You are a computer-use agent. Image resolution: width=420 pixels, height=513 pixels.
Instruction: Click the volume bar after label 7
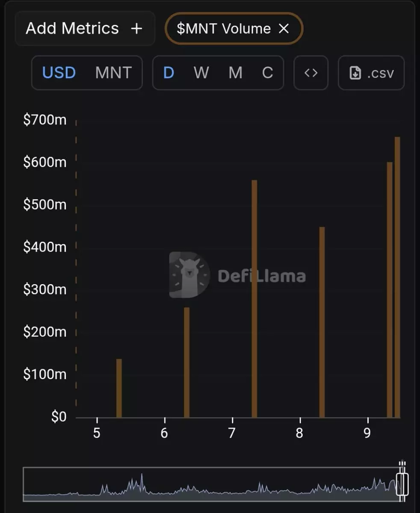pos(254,298)
